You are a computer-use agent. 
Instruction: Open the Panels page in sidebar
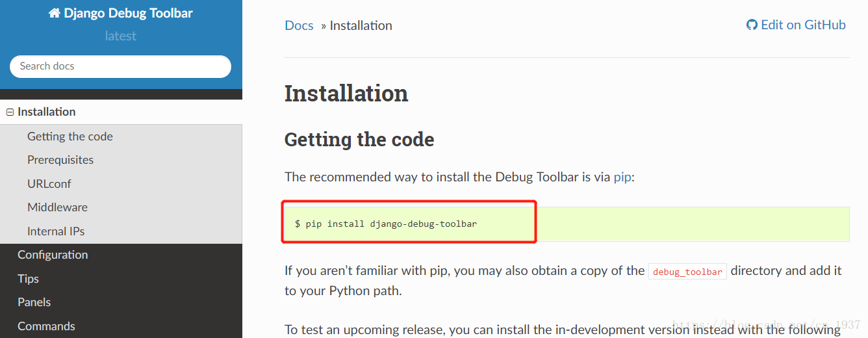[34, 302]
